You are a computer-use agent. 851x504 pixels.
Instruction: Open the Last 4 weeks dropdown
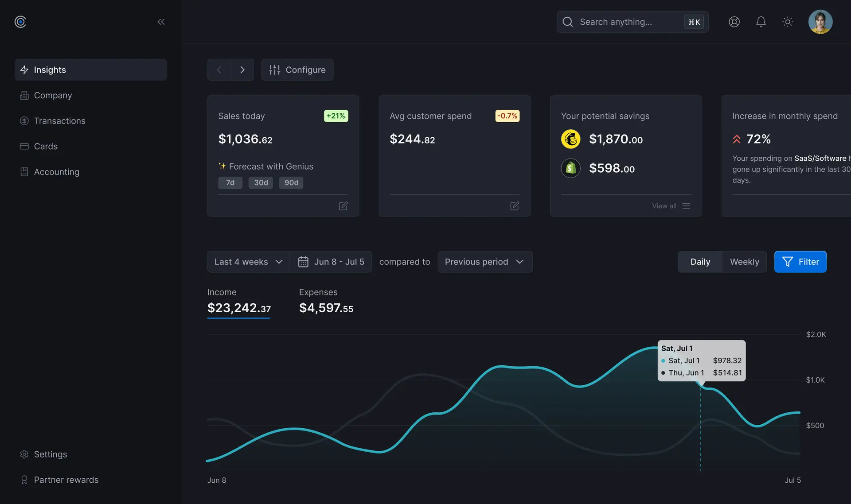tap(247, 262)
